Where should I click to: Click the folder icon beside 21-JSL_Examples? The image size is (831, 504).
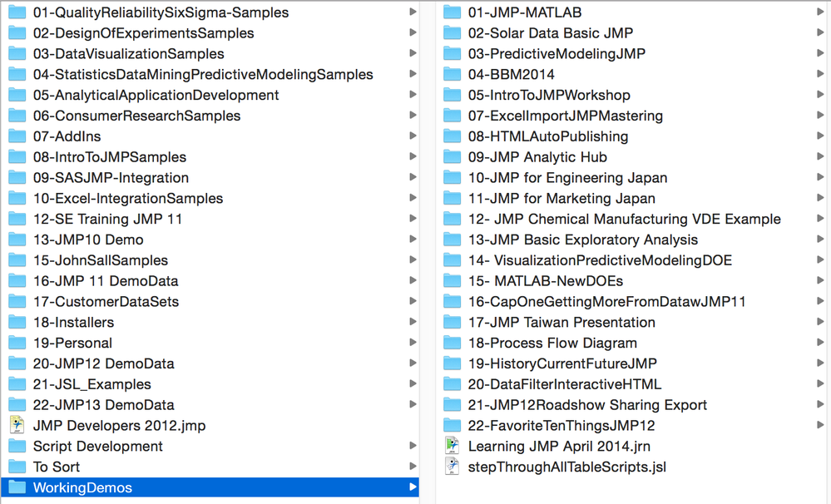pos(17,384)
